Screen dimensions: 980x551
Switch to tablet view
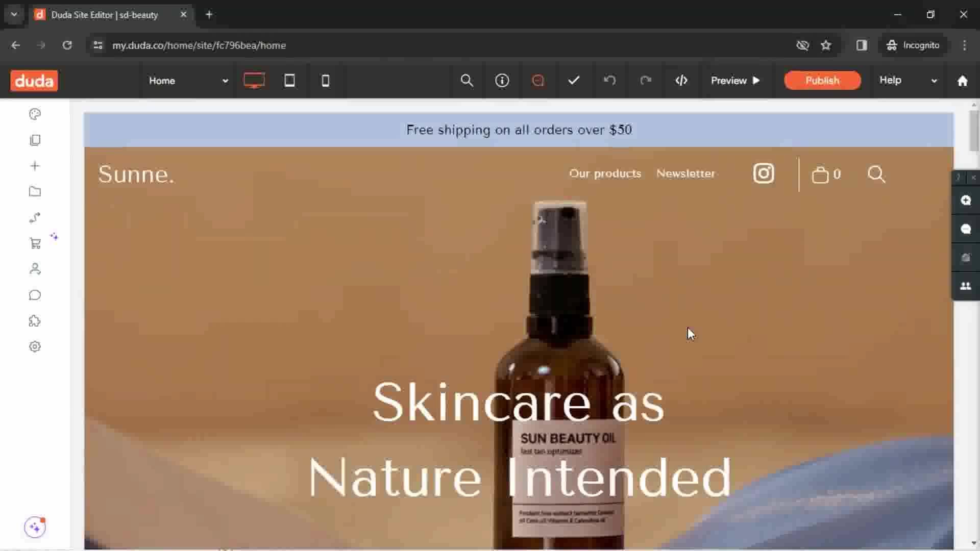click(289, 81)
